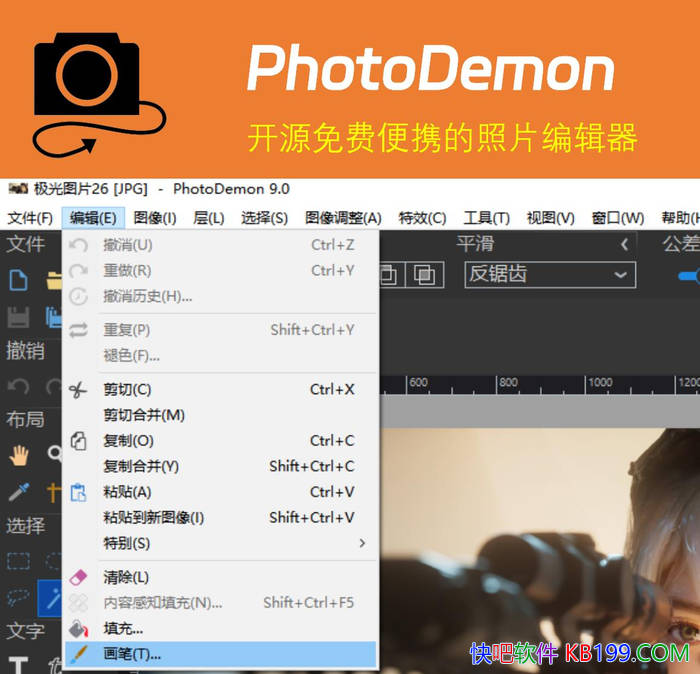Open the 图像(I) menu
The width and height of the screenshot is (700, 674).
pos(154,218)
